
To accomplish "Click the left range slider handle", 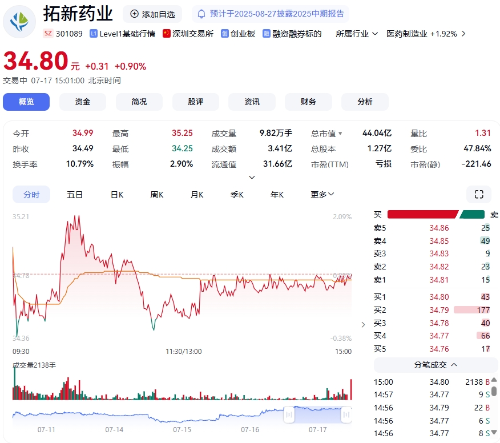I will (289, 415).
